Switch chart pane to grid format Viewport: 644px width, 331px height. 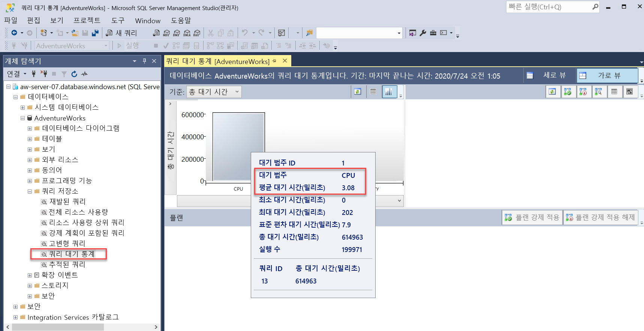click(373, 92)
